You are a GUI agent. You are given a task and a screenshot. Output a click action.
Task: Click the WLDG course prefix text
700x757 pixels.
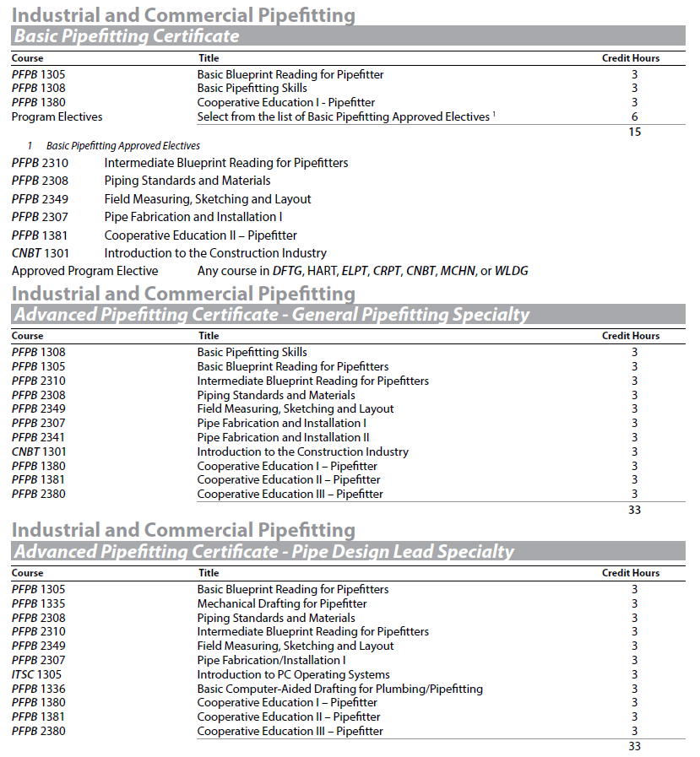point(512,271)
